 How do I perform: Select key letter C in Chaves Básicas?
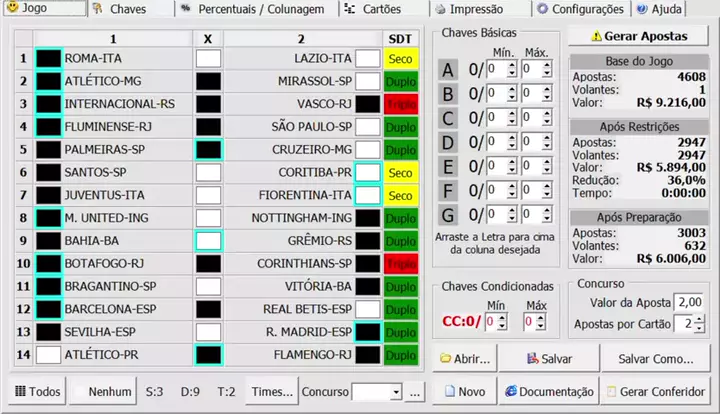pos(448,118)
